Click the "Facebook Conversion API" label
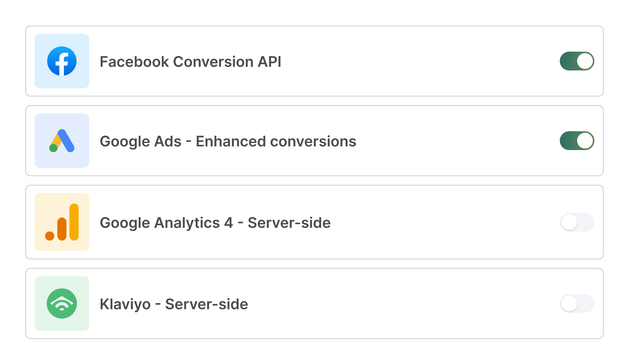The width and height of the screenshot is (629, 364). click(191, 62)
